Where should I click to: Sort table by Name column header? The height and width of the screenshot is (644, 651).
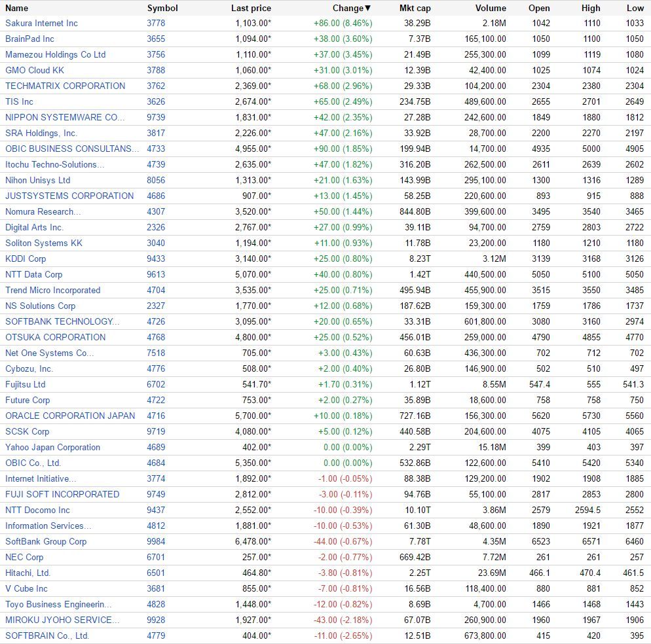16,8
